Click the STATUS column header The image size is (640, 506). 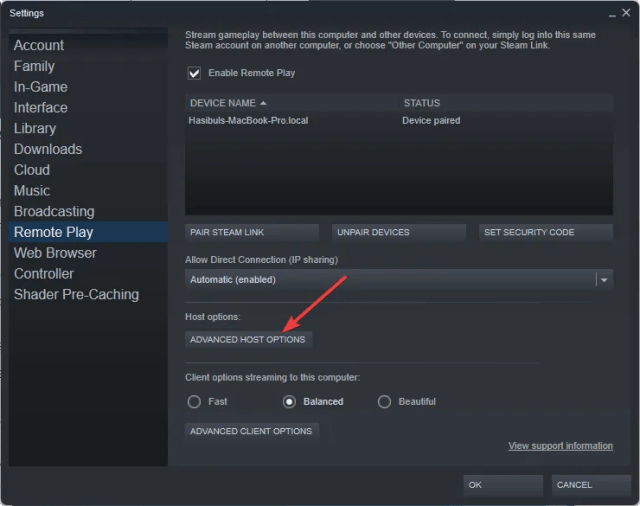click(x=422, y=103)
